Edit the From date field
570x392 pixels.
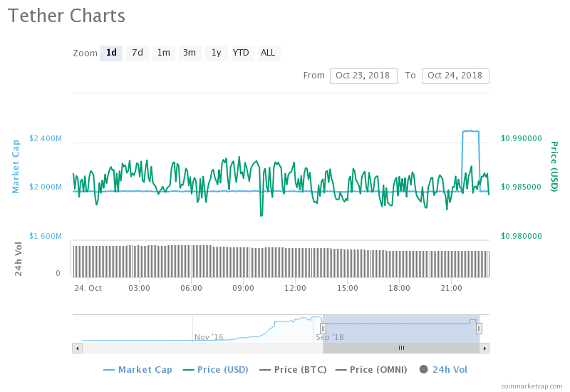(363, 76)
